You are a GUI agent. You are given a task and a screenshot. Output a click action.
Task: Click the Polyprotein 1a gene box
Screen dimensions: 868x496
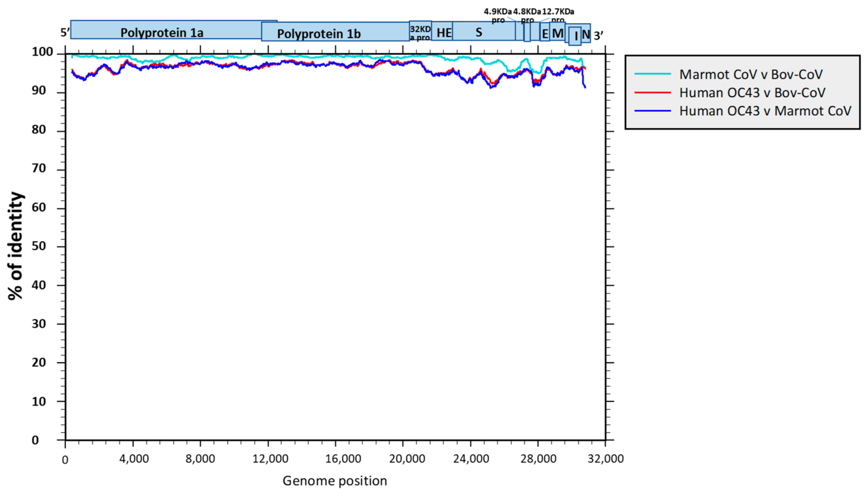162,32
